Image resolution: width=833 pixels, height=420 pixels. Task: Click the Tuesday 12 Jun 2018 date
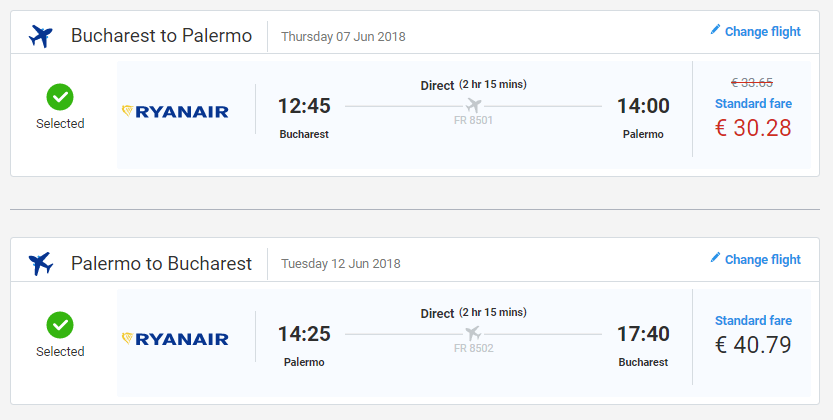point(340,265)
